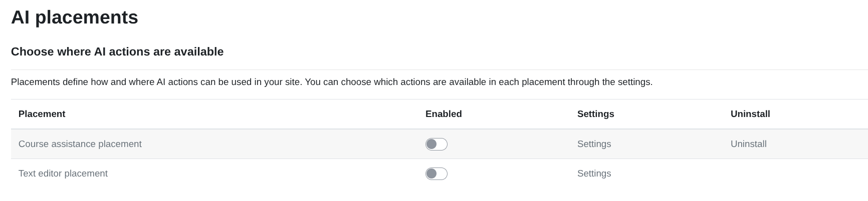Select the Settings column header
The height and width of the screenshot is (201, 868).
point(595,114)
